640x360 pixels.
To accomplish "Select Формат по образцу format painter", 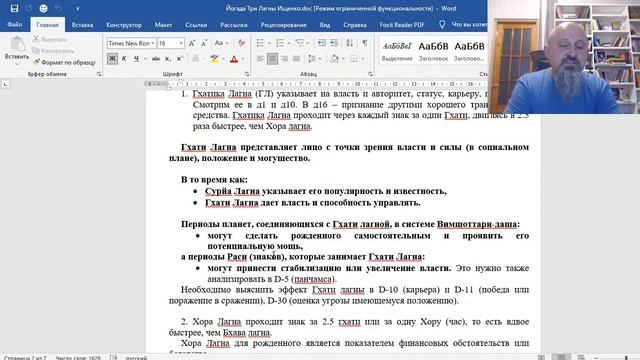I will (x=64, y=62).
